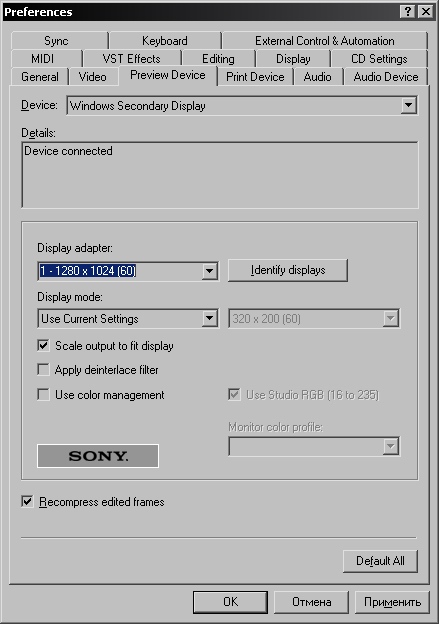The image size is (439, 624).
Task: Click the Identify displays button
Action: point(288,270)
